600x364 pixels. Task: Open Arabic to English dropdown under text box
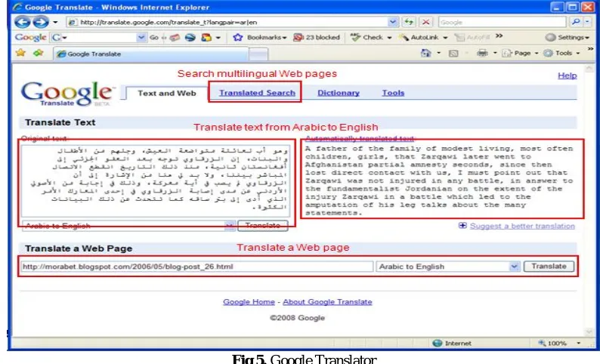pyautogui.click(x=128, y=226)
